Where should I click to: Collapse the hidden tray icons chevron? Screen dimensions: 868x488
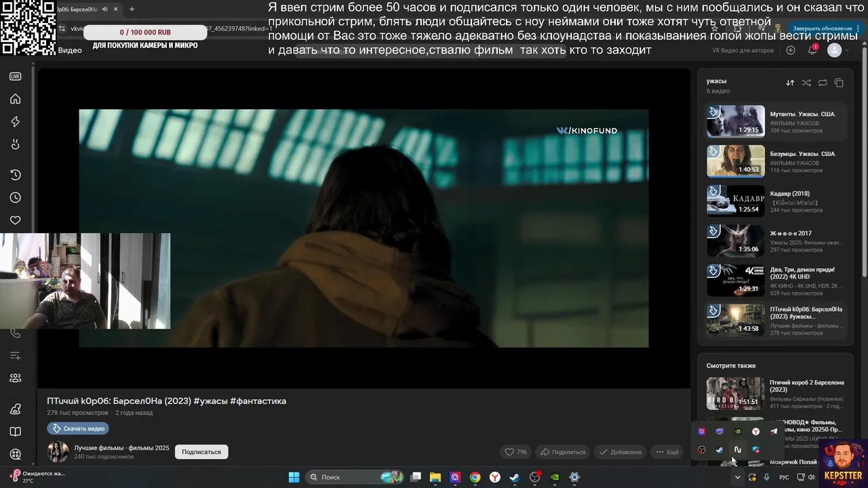(737, 477)
